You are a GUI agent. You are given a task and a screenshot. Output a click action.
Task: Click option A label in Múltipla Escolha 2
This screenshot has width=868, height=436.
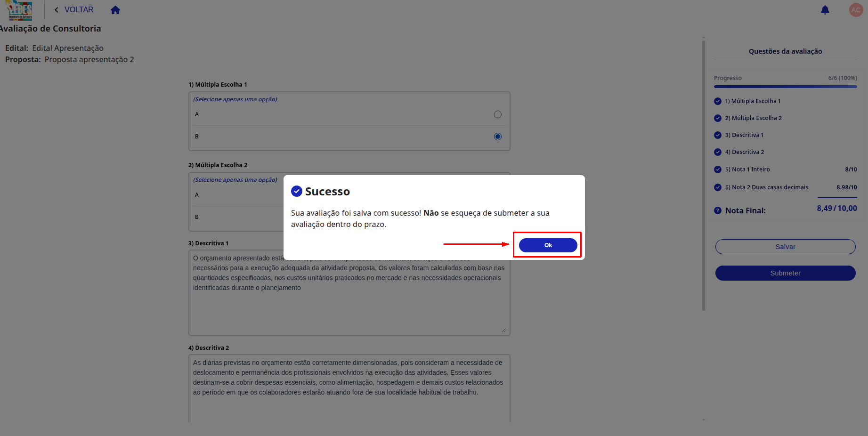pos(197,195)
